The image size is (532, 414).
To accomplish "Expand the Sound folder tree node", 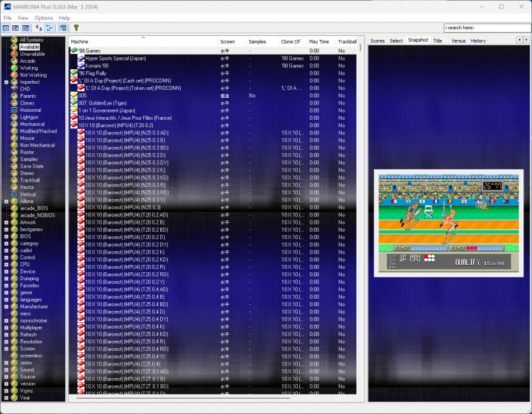I will click(x=6, y=370).
